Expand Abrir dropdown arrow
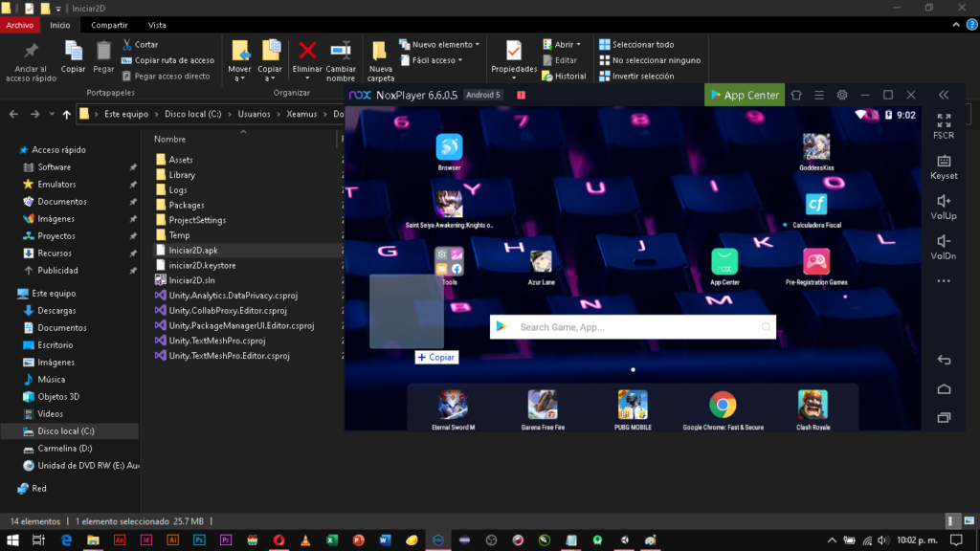This screenshot has width=980, height=551. click(x=579, y=44)
